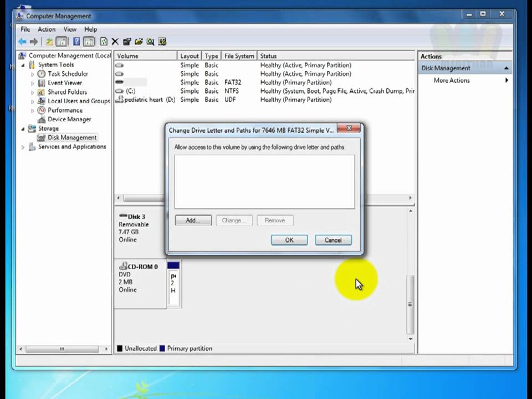Click the open folder toolbar icon
532x399 pixels.
(139, 42)
